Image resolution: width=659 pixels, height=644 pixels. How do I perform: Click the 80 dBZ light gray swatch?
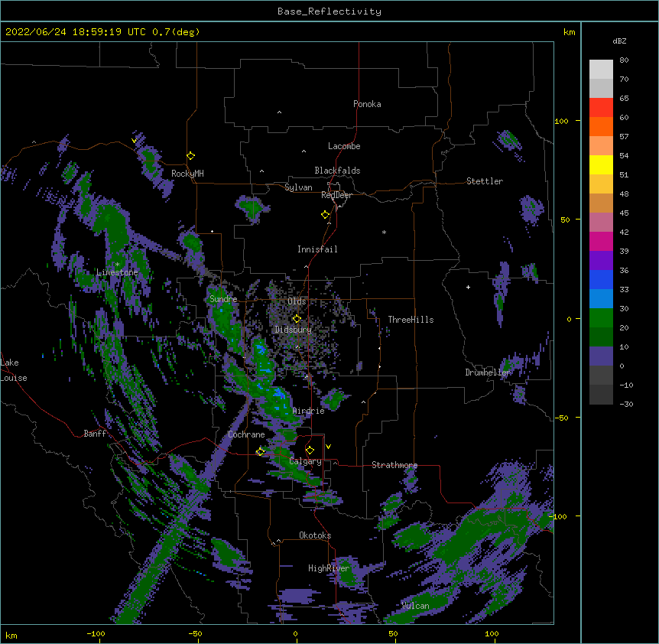pyautogui.click(x=601, y=70)
